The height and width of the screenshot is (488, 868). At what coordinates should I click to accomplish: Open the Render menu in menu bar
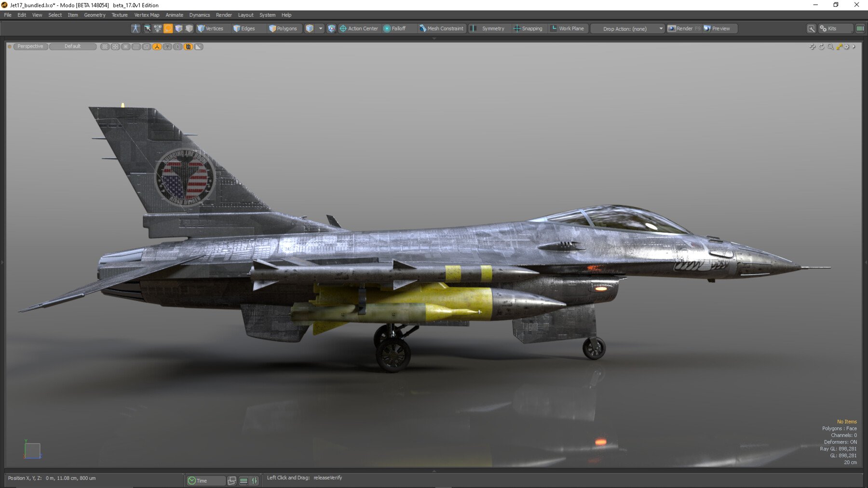[224, 15]
